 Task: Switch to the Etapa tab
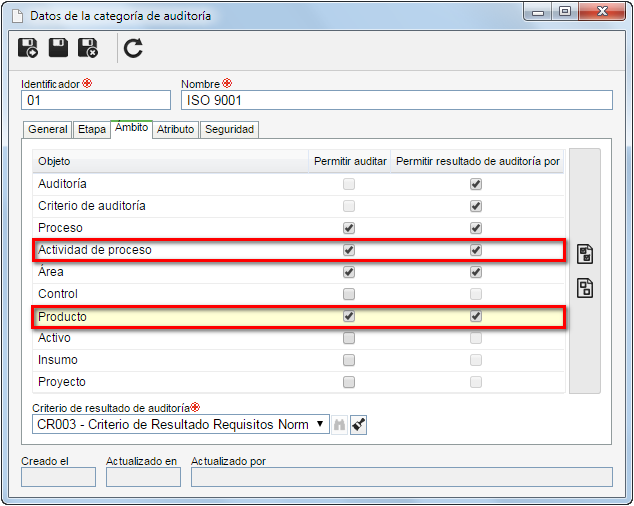point(92,129)
